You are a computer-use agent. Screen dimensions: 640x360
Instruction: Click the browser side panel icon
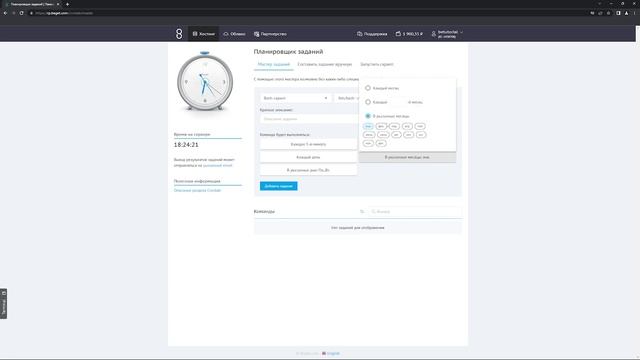coord(618,13)
